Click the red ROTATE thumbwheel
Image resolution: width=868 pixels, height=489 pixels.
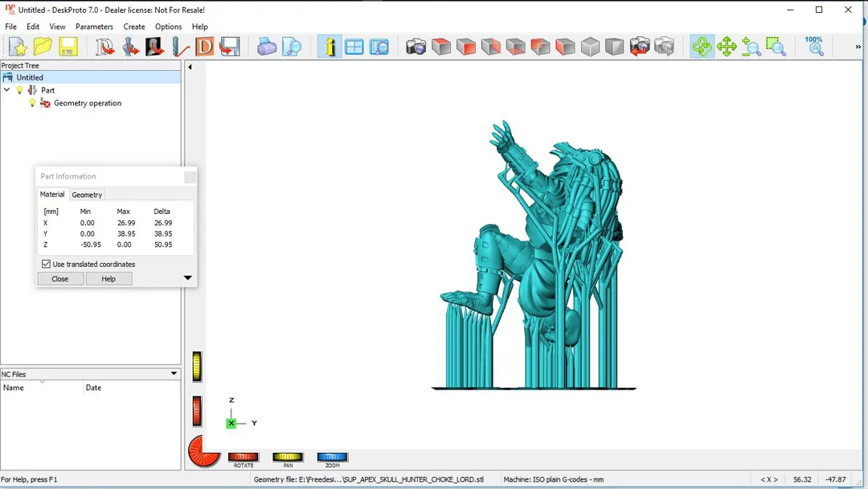click(x=243, y=457)
